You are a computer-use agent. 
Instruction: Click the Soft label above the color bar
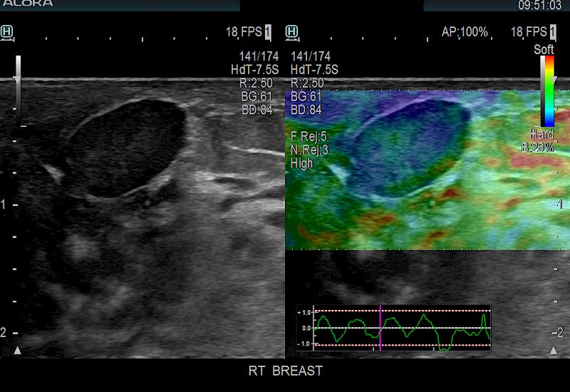[x=544, y=49]
